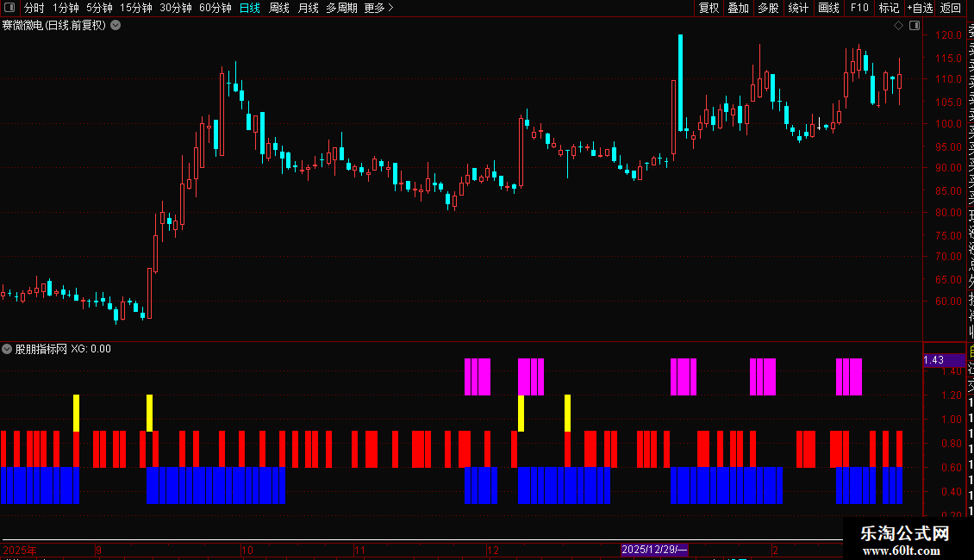This screenshot has width=974, height=560.
Task: Click the first magenta signal block in indicator
Action: point(478,376)
